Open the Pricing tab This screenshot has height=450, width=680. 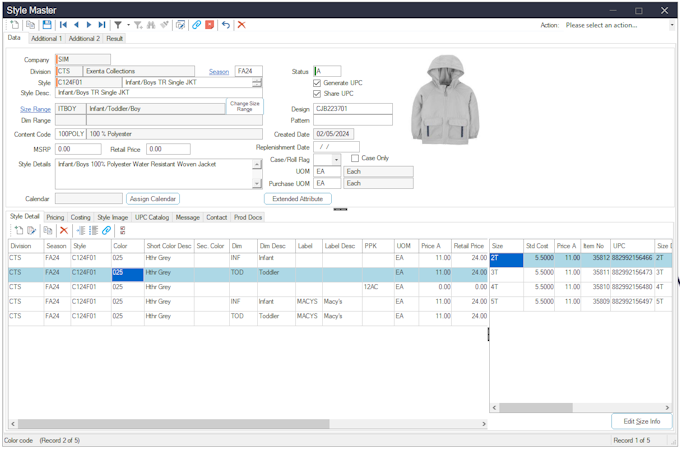[55, 217]
